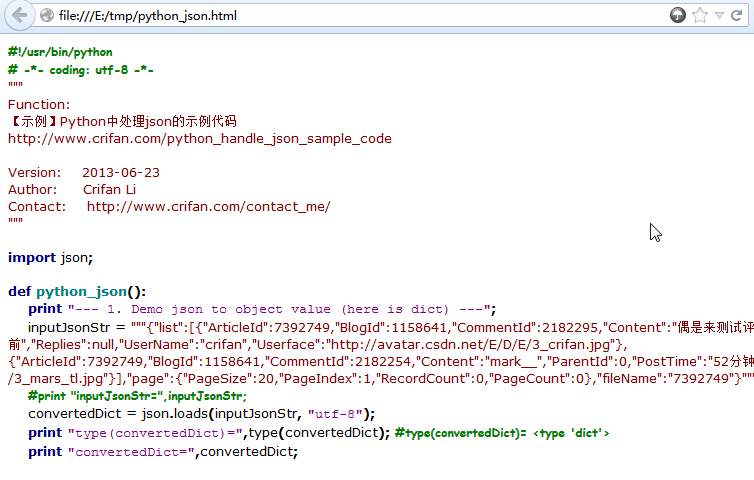Click the line with "PageSize":20

coord(381,379)
